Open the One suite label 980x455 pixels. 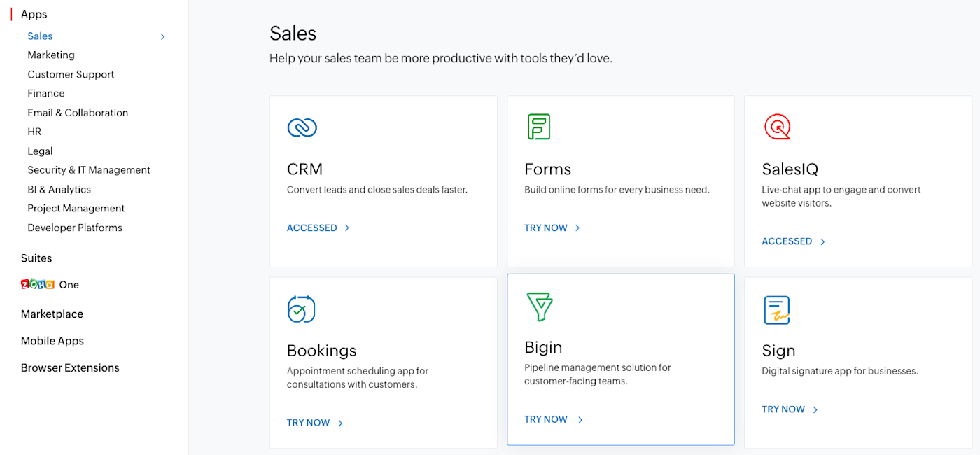pos(69,285)
